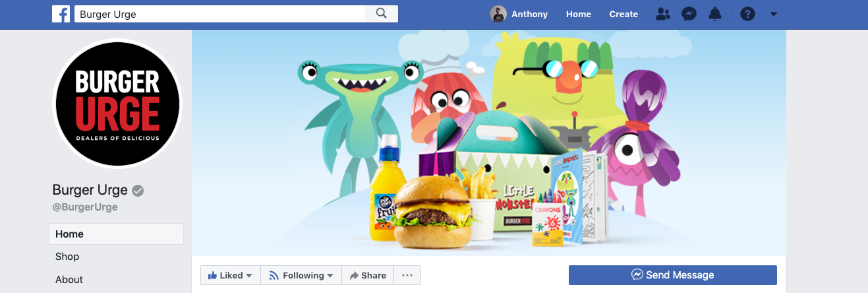Open the Share button on the page
Image resolution: width=868 pixels, height=293 pixels.
368,275
